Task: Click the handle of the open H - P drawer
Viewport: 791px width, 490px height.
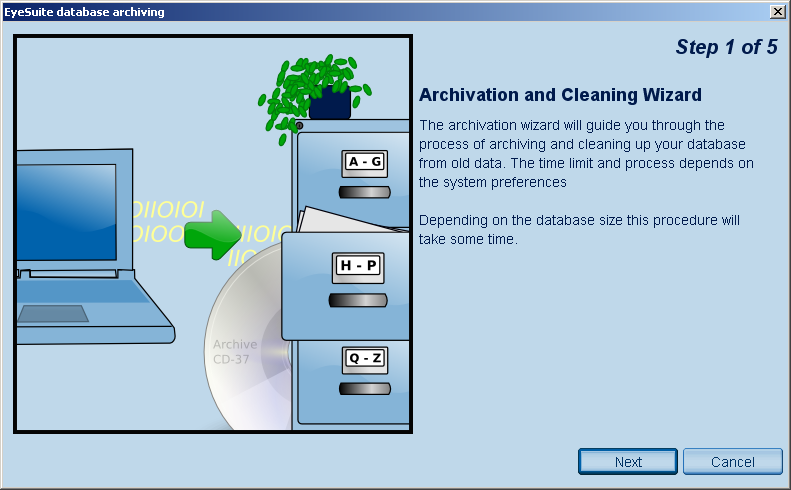Action: tap(358, 299)
